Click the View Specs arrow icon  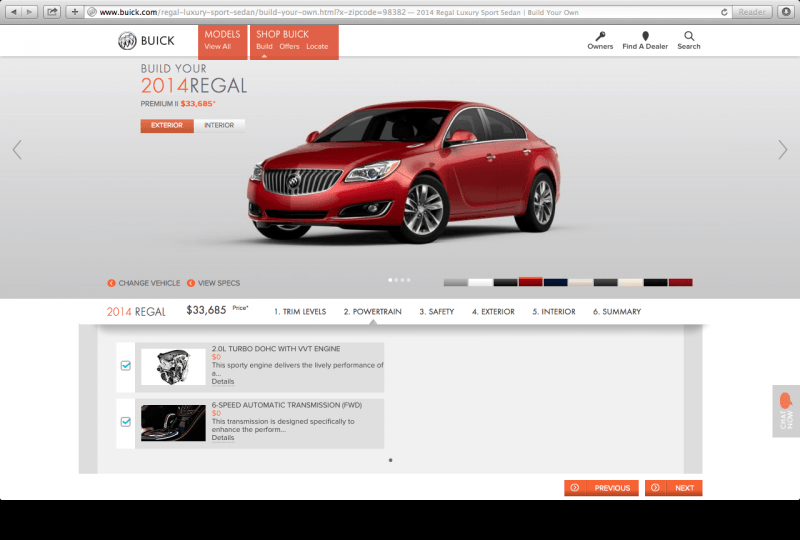tap(191, 283)
